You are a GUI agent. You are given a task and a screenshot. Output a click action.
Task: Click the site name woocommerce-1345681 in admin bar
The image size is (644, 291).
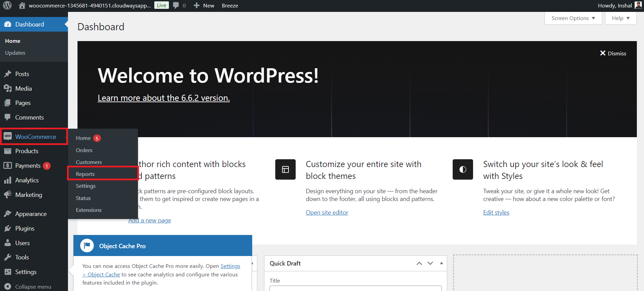tap(90, 5)
